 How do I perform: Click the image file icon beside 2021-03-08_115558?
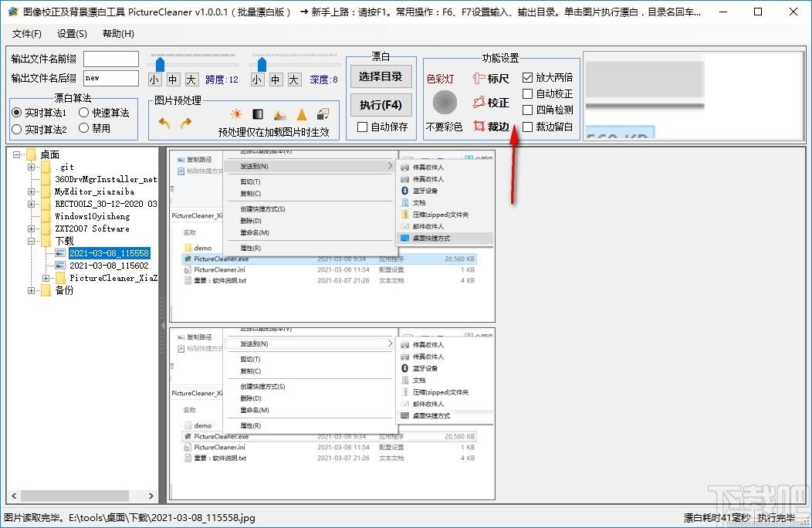coord(60,253)
